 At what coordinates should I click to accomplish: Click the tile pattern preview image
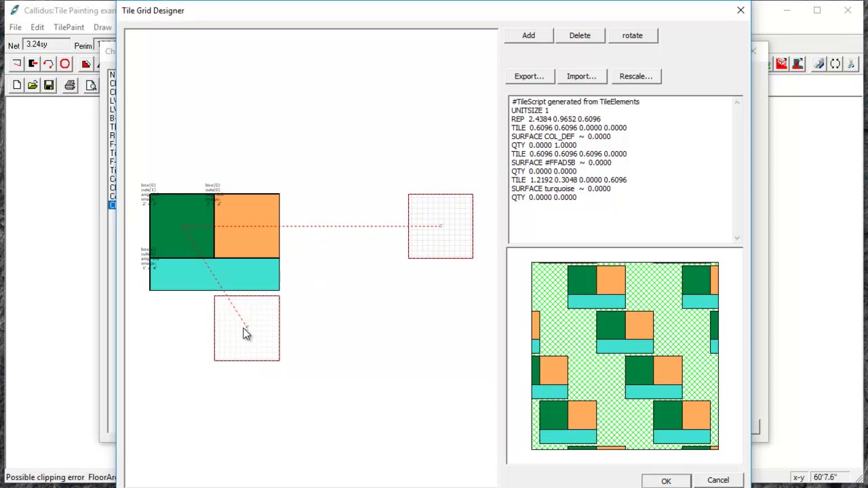(625, 356)
